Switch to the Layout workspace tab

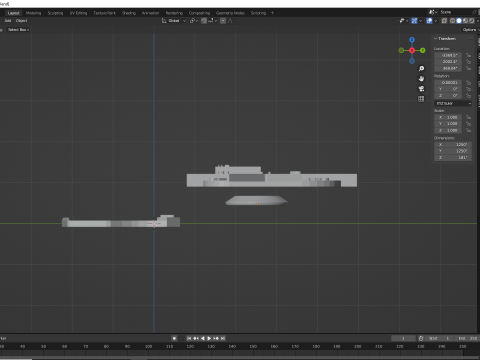(13, 13)
